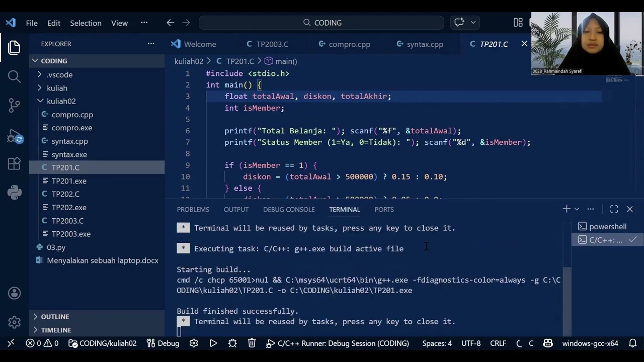This screenshot has height=362, width=644.
Task: Open the Edit menu
Action: click(x=54, y=23)
